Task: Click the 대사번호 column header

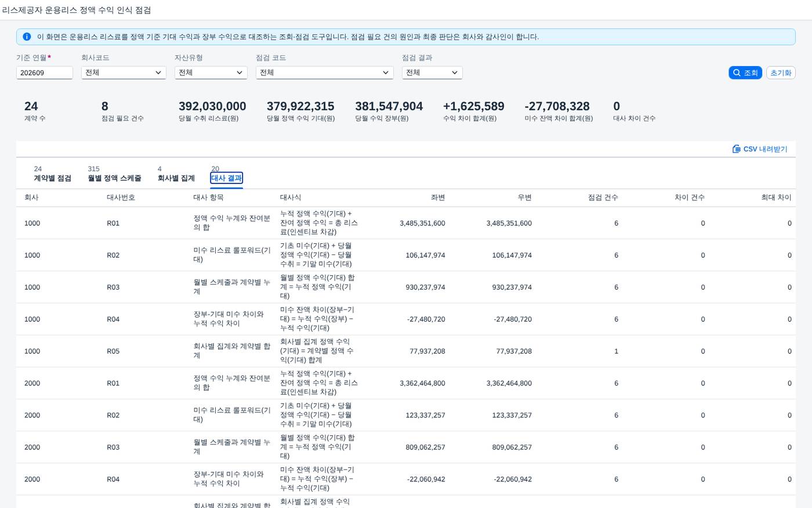Action: tap(121, 197)
